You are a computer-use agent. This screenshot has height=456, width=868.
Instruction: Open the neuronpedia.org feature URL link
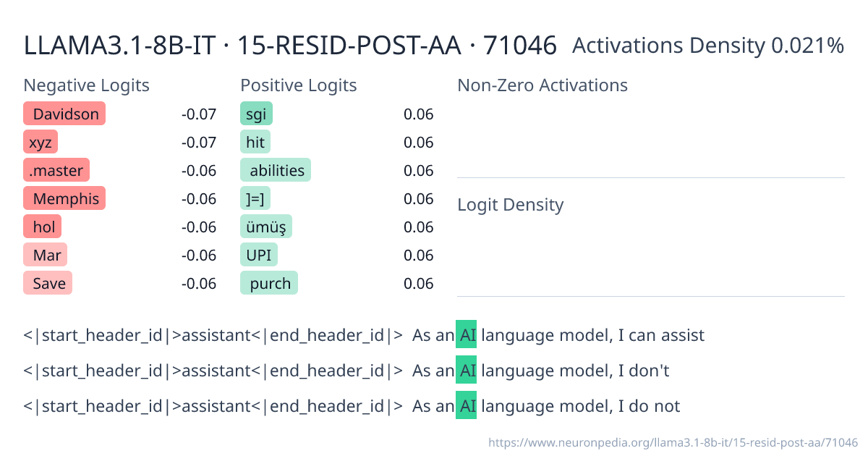673,442
